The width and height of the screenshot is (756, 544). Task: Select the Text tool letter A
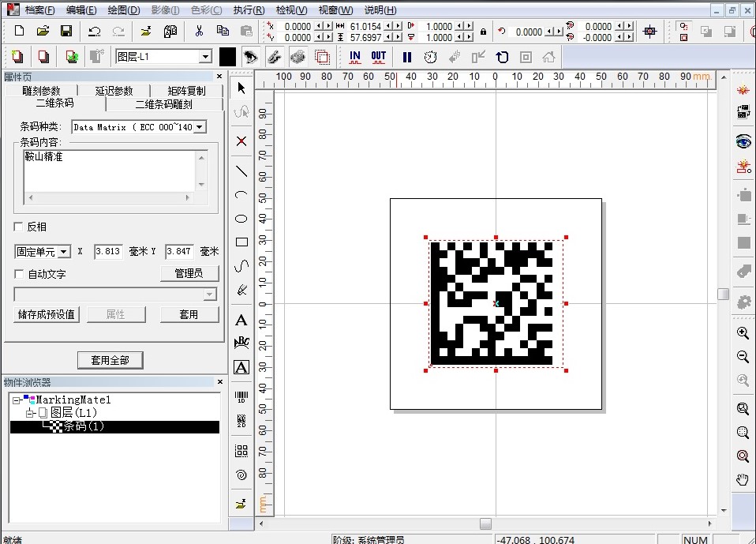click(x=241, y=321)
